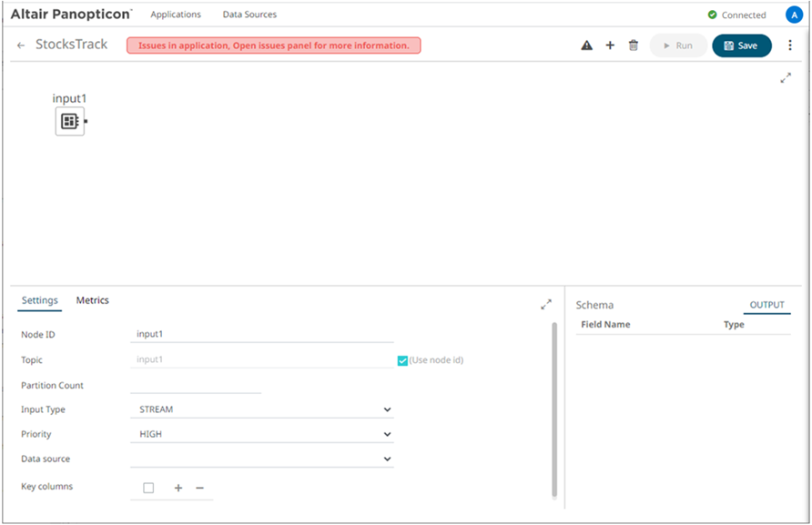Open the Data Sources menu

[249, 15]
